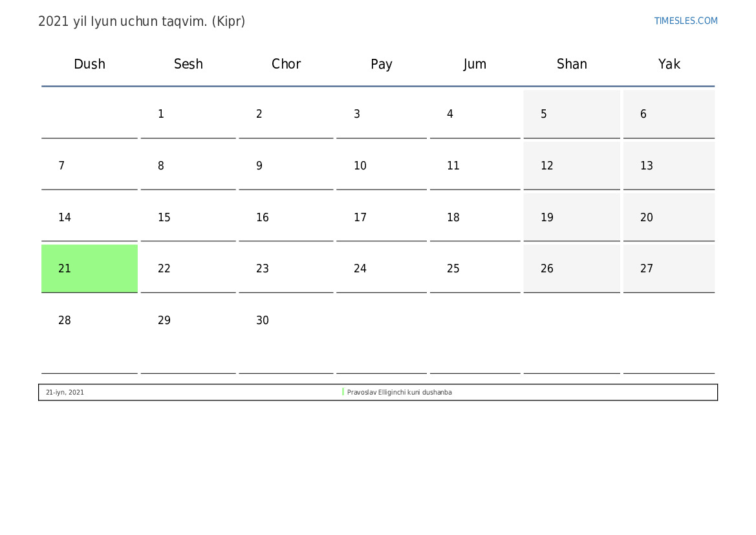The height and width of the screenshot is (535, 756).
Task: Click the Jum weekday header
Action: [x=475, y=64]
